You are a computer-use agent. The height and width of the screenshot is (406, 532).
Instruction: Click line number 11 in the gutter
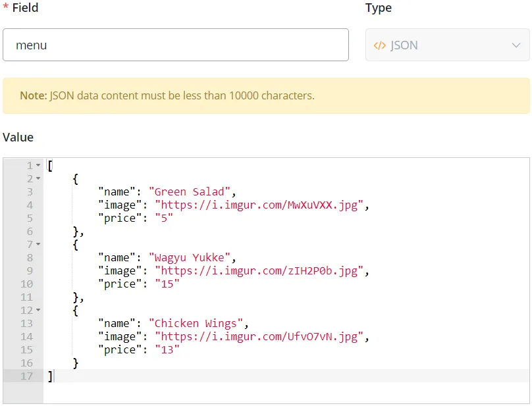pyautogui.click(x=27, y=297)
